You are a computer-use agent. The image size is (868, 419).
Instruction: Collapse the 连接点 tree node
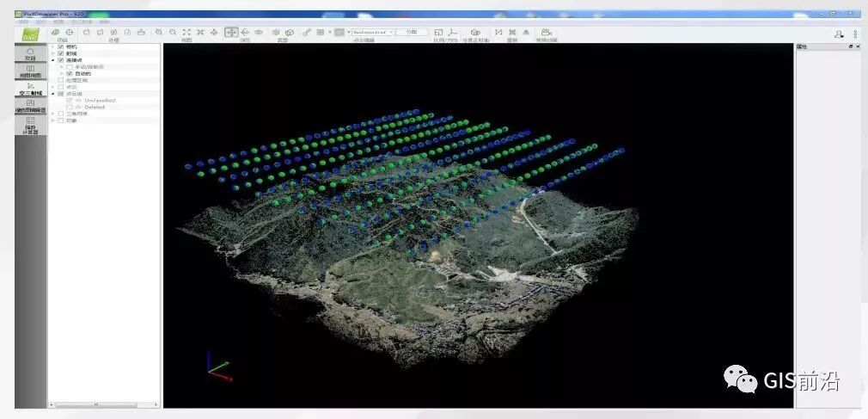tap(53, 60)
